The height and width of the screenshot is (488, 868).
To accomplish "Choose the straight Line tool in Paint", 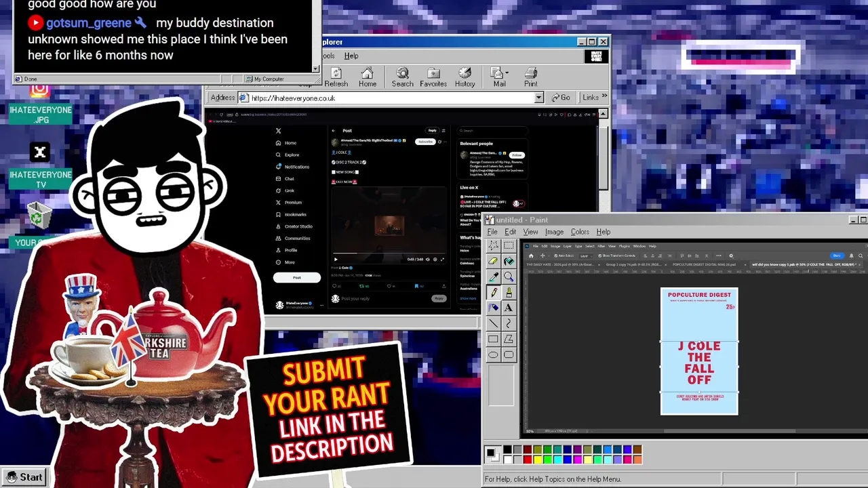I will click(493, 323).
